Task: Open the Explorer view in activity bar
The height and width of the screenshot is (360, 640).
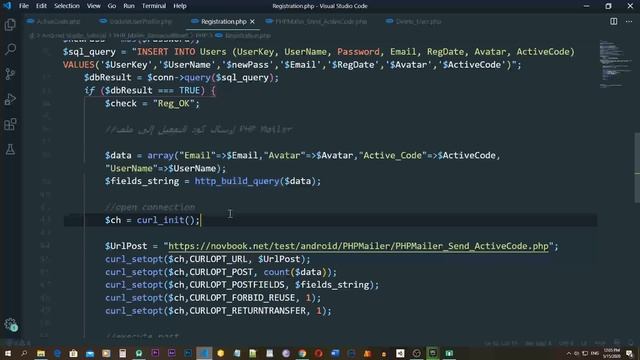Action: tap(10, 24)
